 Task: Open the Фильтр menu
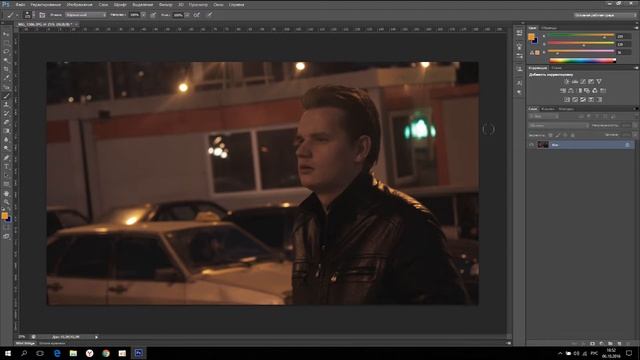point(165,4)
